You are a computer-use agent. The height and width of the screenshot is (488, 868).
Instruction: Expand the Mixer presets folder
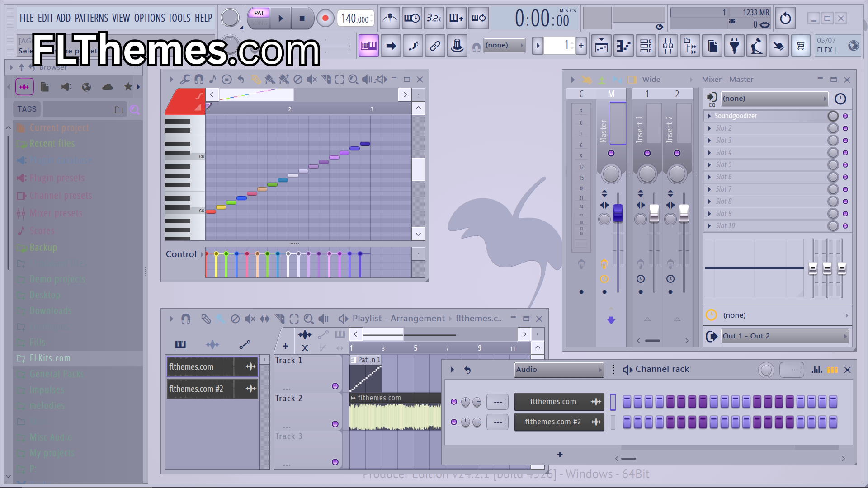click(x=56, y=213)
